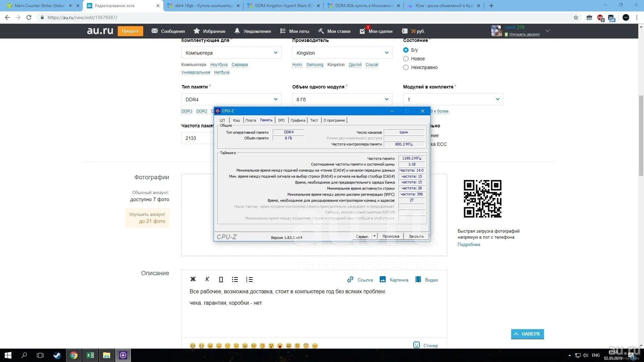Switch to Тест tab in CPU-Z
The width and height of the screenshot is (644, 362).
point(314,120)
